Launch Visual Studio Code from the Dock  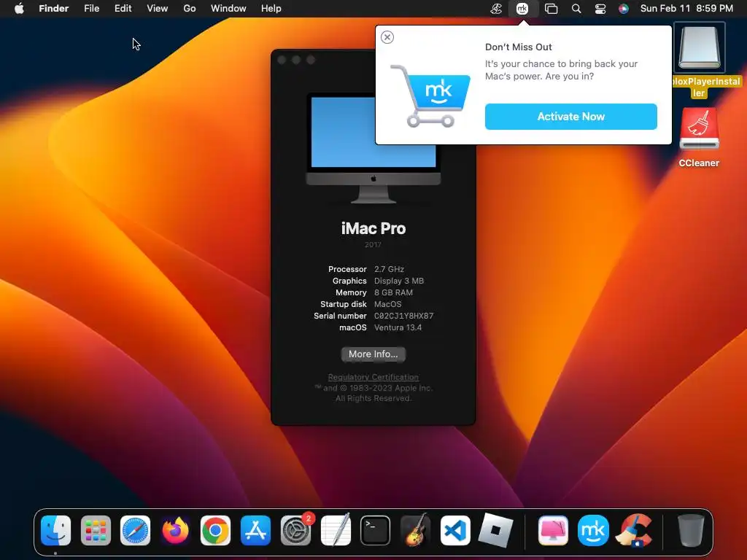455,531
